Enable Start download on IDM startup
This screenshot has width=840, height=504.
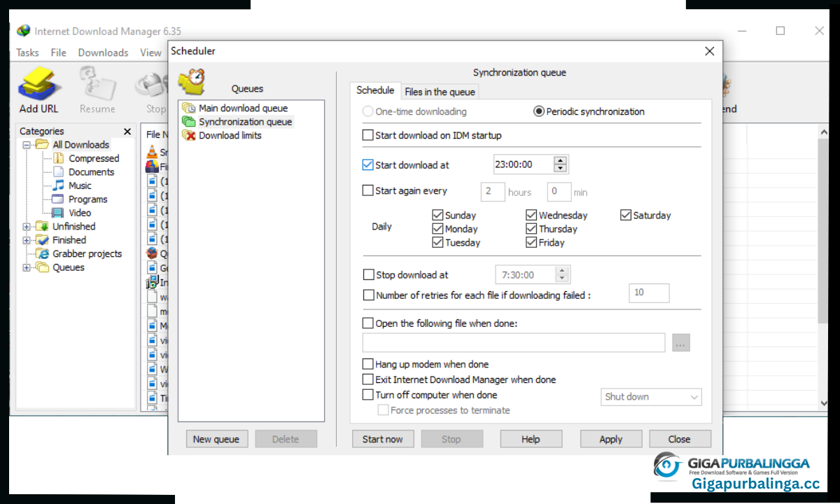tap(368, 135)
